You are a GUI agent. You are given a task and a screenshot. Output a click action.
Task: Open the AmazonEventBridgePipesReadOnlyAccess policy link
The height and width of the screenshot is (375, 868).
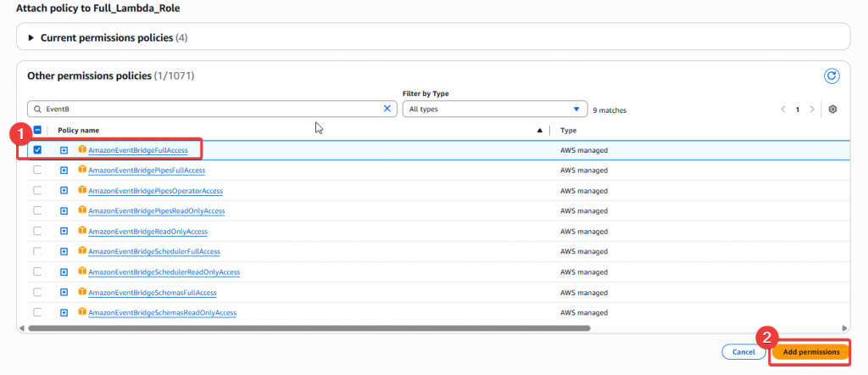point(157,211)
